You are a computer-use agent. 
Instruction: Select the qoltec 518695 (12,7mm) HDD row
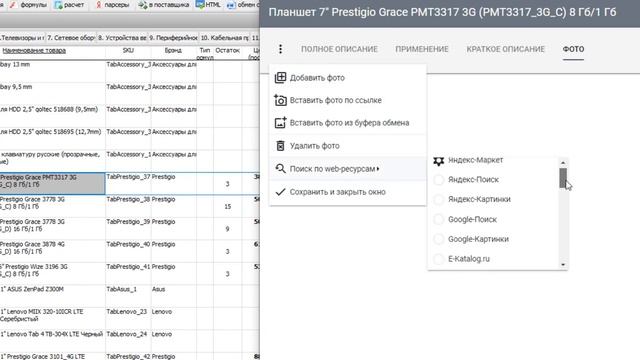click(52, 138)
